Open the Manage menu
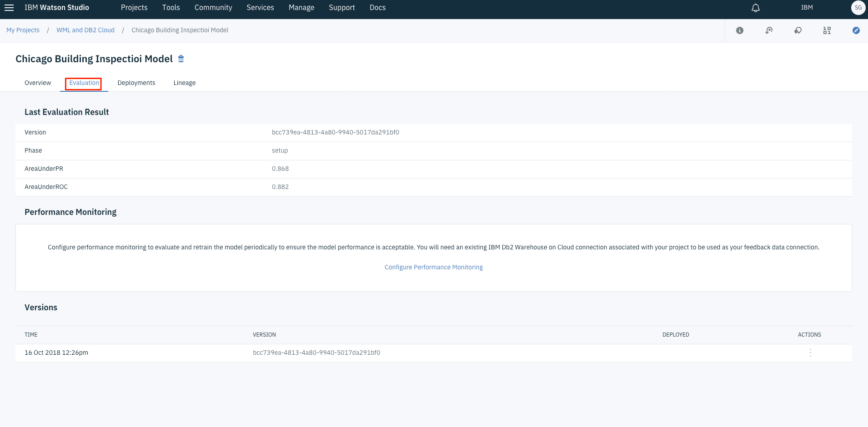Screen dimensions: 868x427 (x=301, y=8)
